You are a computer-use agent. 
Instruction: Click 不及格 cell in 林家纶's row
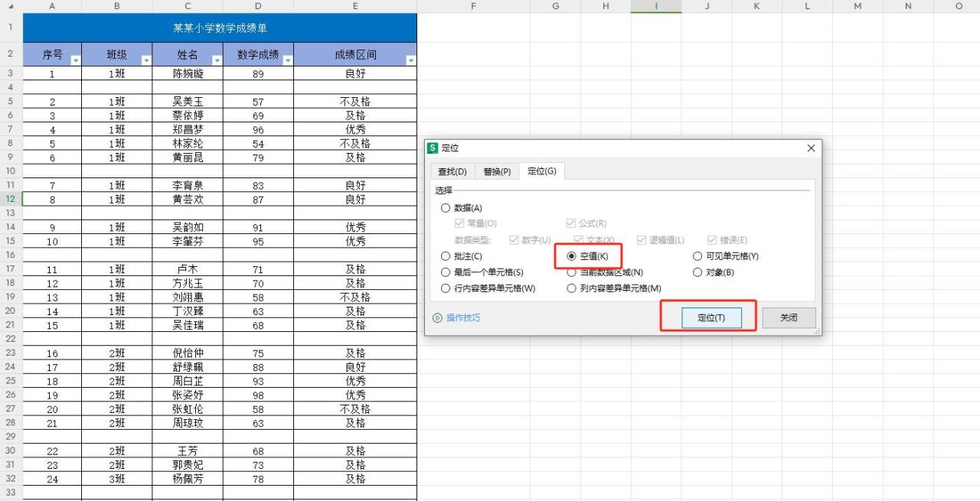coord(355,143)
